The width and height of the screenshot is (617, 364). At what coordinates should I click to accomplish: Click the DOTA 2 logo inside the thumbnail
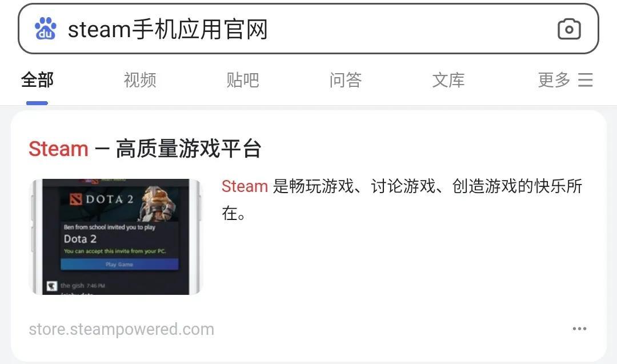pyautogui.click(x=102, y=199)
